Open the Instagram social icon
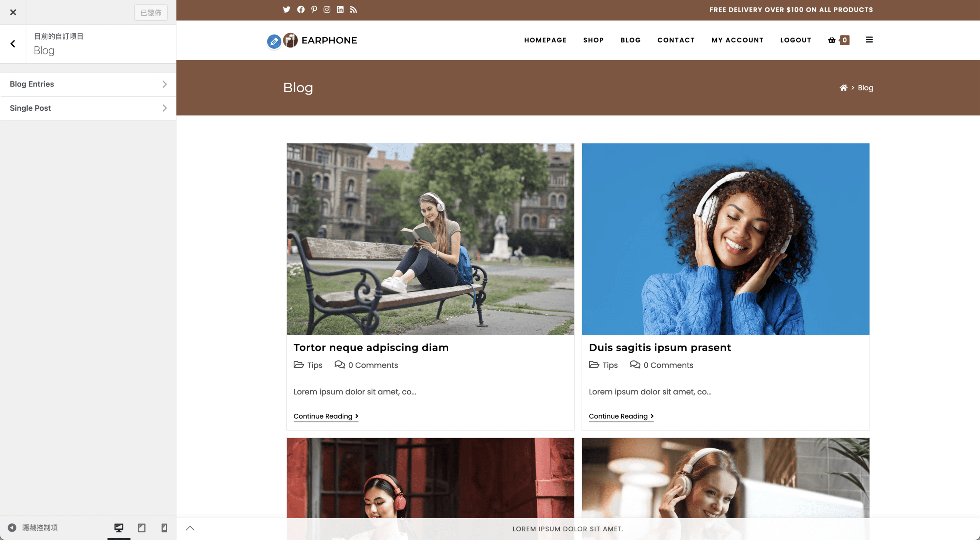 327,10
